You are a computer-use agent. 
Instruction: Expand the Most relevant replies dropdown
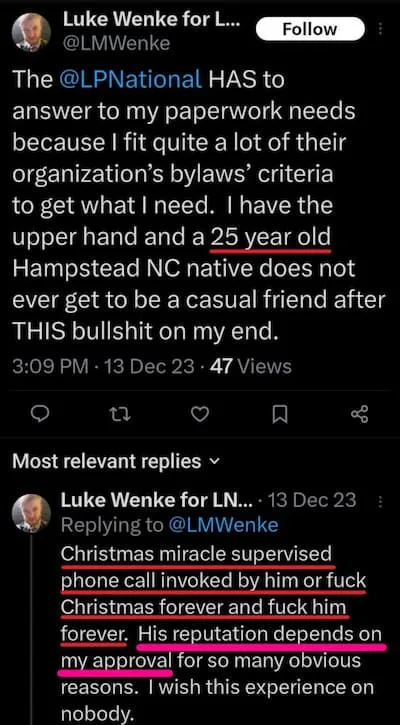point(113,461)
